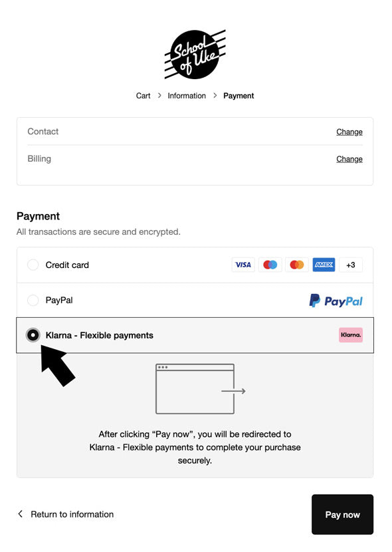This screenshot has height=552, width=392.
Task: Go to the Cart breadcrumb
Action: [143, 96]
